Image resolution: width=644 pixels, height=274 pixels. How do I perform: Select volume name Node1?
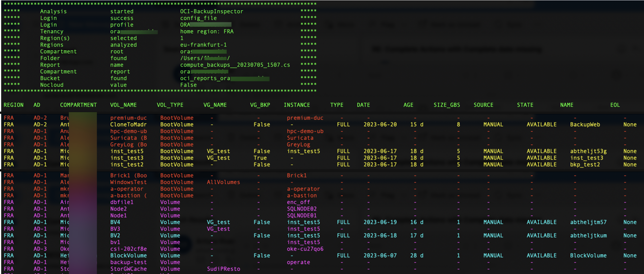point(118,215)
